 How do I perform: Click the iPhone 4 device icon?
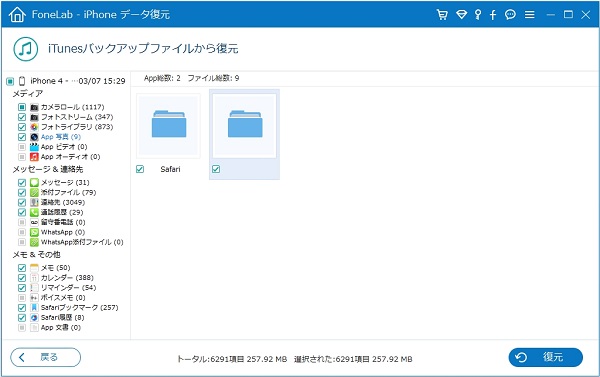click(22, 81)
